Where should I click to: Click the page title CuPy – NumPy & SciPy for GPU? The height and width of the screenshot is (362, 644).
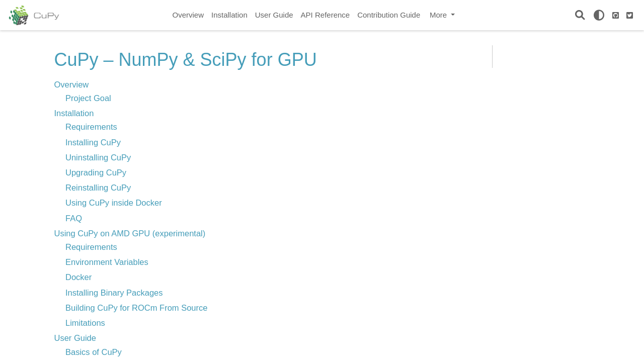(185, 60)
